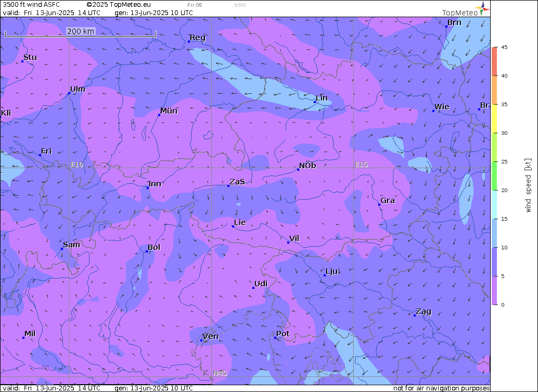Click the "200 km" scale bar label
Viewport: 538px width, 392px height.
click(x=81, y=31)
